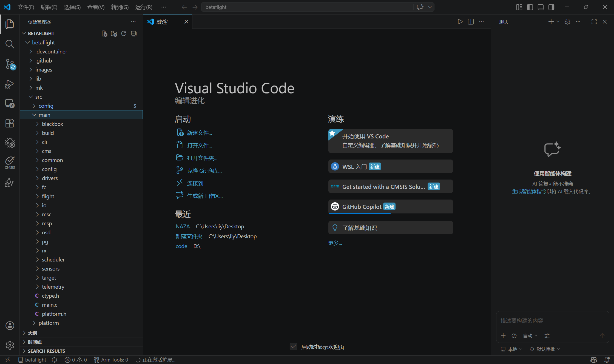
Task: Click the 打开文件夹 link
Action: point(202,158)
